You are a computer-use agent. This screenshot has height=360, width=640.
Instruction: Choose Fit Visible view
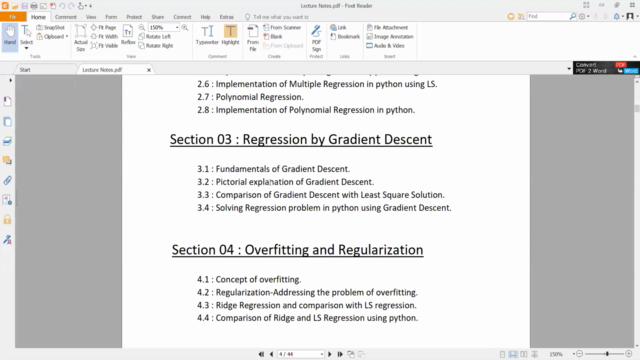click(104, 45)
